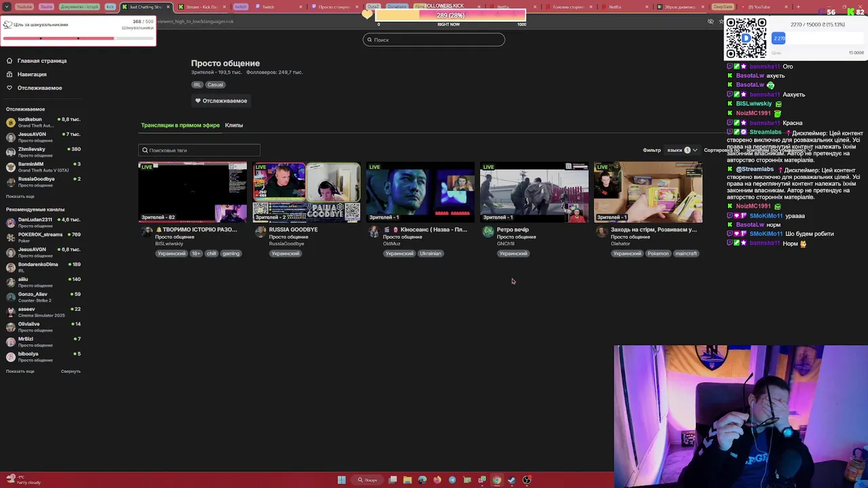Click Gonzo_Aliev channel avatar
Image resolution: width=868 pixels, height=488 pixels.
click(11, 298)
